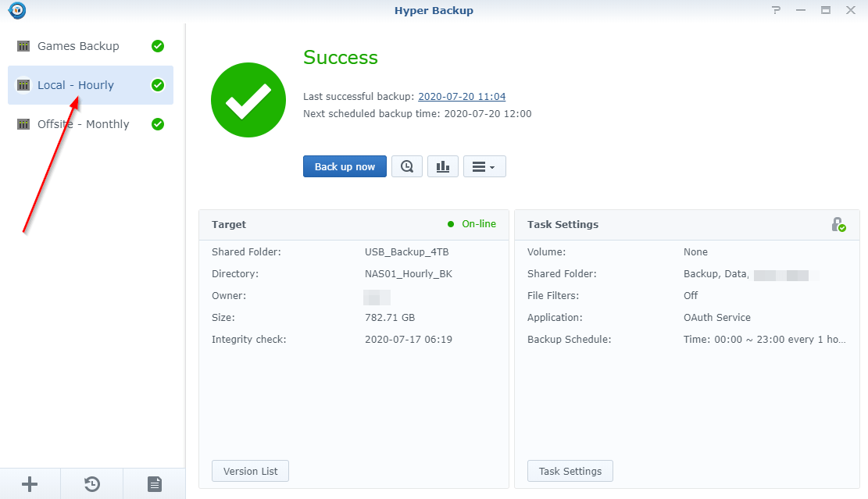
Task: Click the next scheduled backup time text
Action: tap(417, 113)
